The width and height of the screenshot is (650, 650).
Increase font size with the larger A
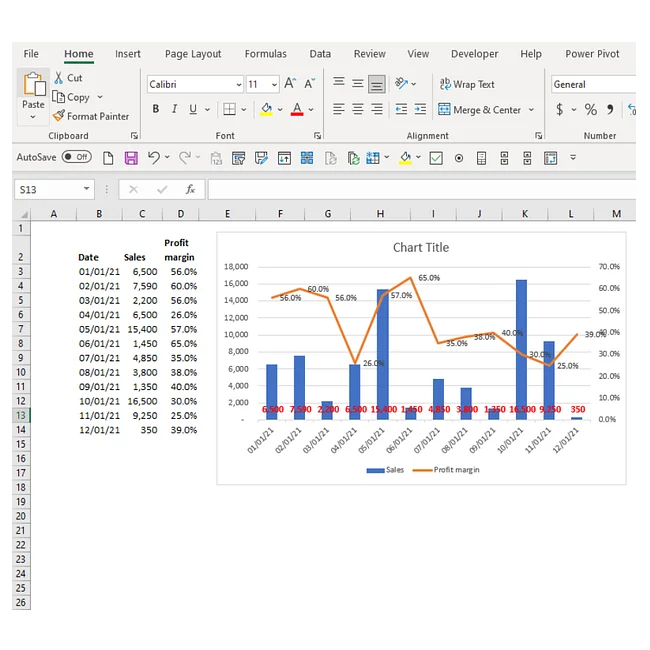pyautogui.click(x=290, y=84)
